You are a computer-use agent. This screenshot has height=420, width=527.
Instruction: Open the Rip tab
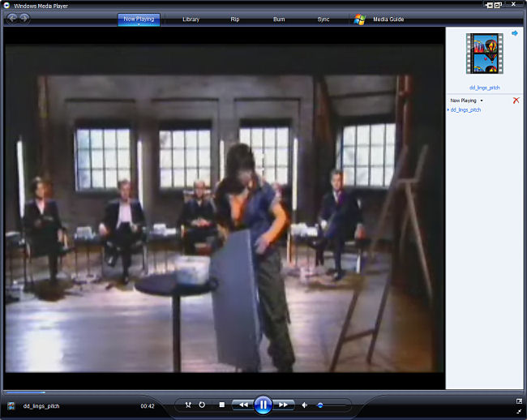[235, 19]
